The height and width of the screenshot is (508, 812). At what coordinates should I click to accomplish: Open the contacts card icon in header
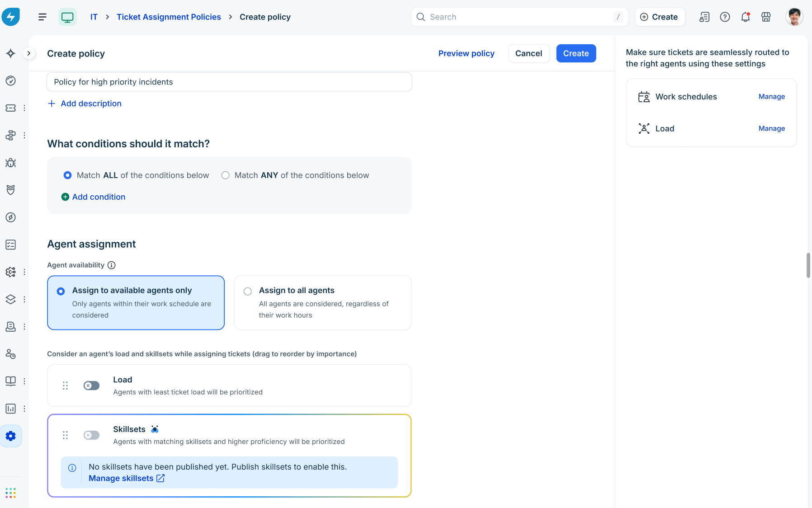tap(704, 17)
